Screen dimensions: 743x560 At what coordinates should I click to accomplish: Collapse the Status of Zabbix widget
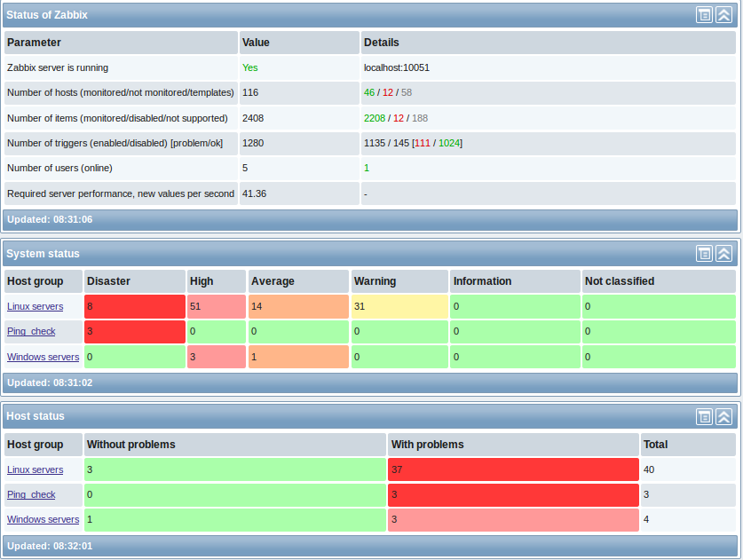pos(724,15)
